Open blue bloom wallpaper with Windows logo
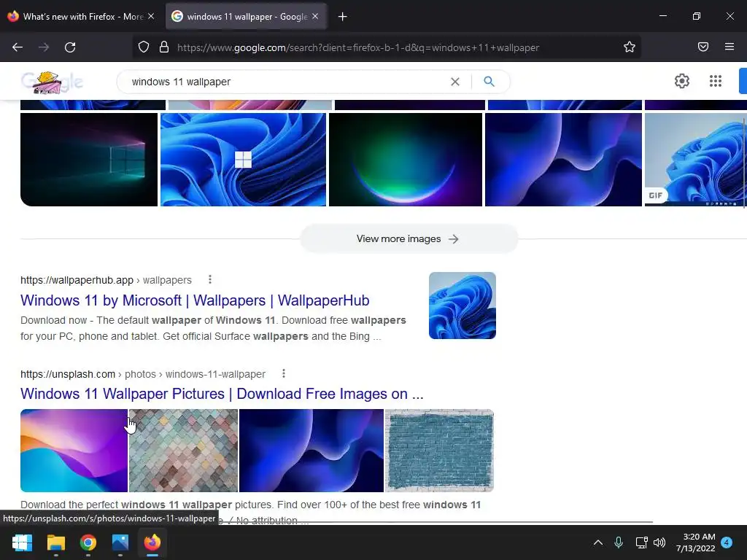This screenshot has width=747, height=560. click(x=244, y=160)
